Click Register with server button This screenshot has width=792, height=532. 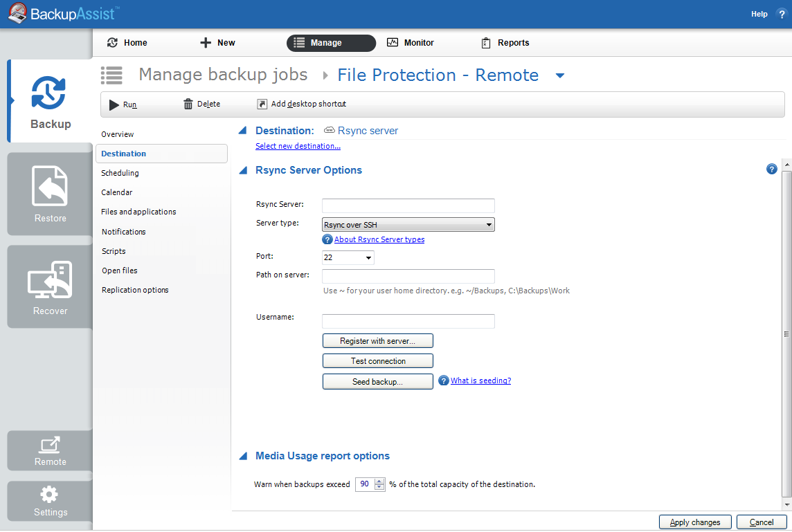tap(378, 340)
